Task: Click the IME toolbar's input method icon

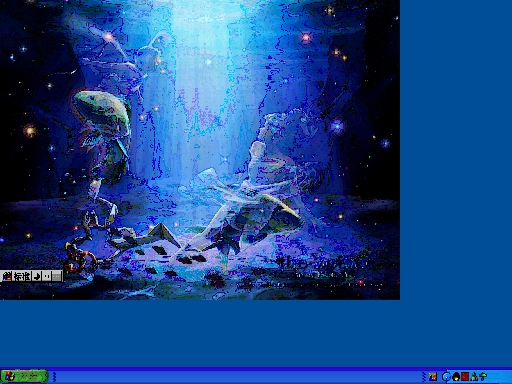Action: [x=7, y=276]
